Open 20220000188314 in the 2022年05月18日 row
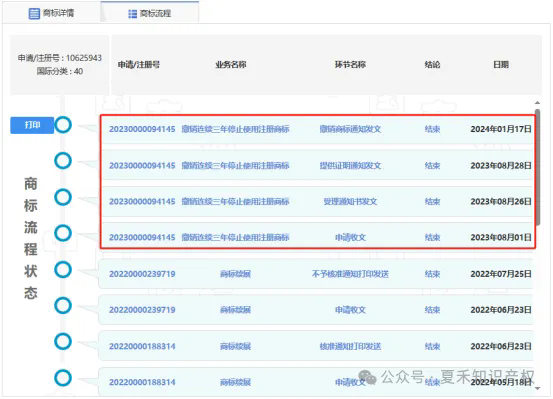This screenshot has width=553, height=399. click(x=142, y=382)
